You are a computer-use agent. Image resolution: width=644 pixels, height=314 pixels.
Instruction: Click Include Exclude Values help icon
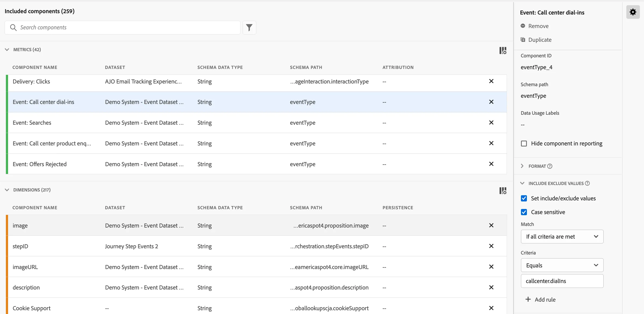click(587, 183)
